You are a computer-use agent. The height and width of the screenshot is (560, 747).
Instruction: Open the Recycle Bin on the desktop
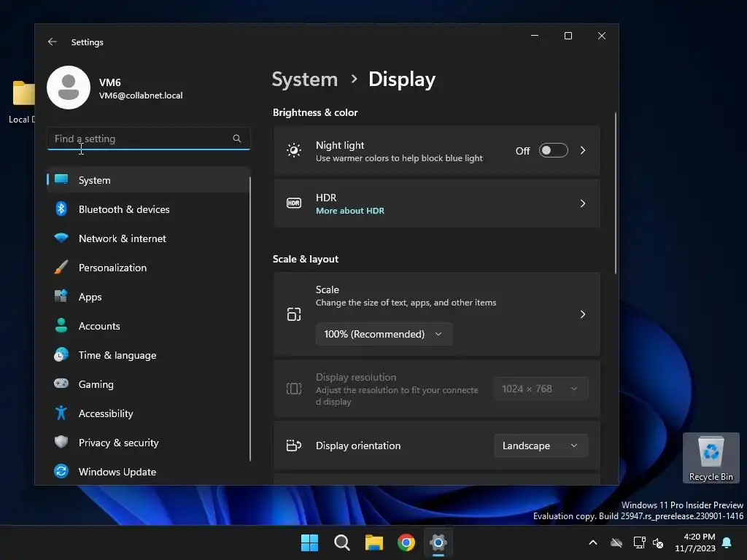click(711, 458)
